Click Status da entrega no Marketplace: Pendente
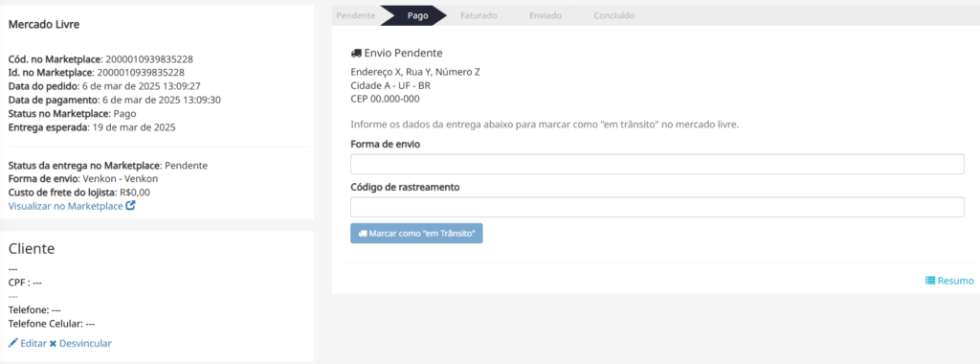 107,166
